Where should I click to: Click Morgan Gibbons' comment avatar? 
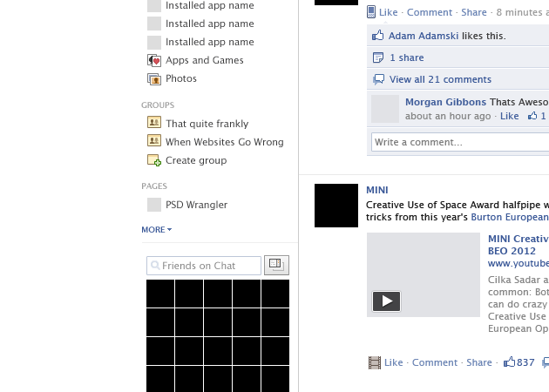pos(385,109)
